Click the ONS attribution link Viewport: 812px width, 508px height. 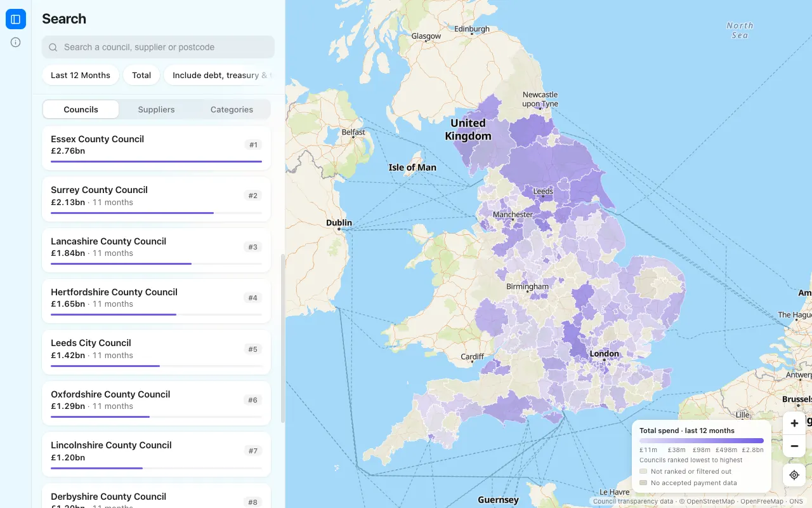796,502
